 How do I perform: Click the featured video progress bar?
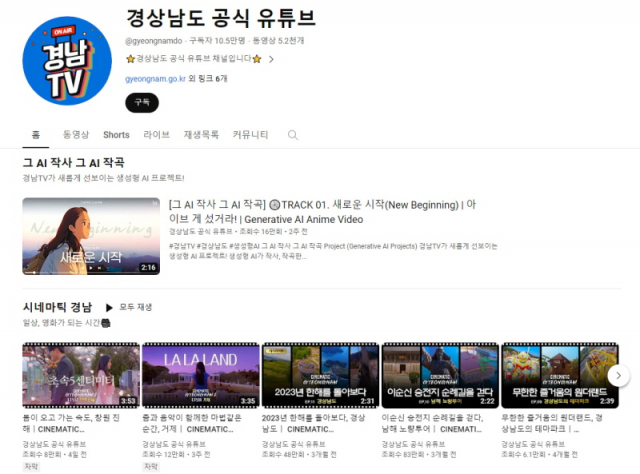91,272
